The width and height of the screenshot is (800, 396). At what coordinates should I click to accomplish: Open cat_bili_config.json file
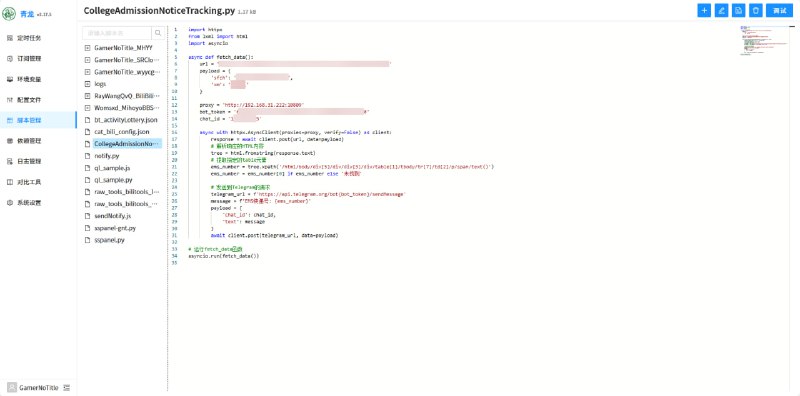[121, 132]
